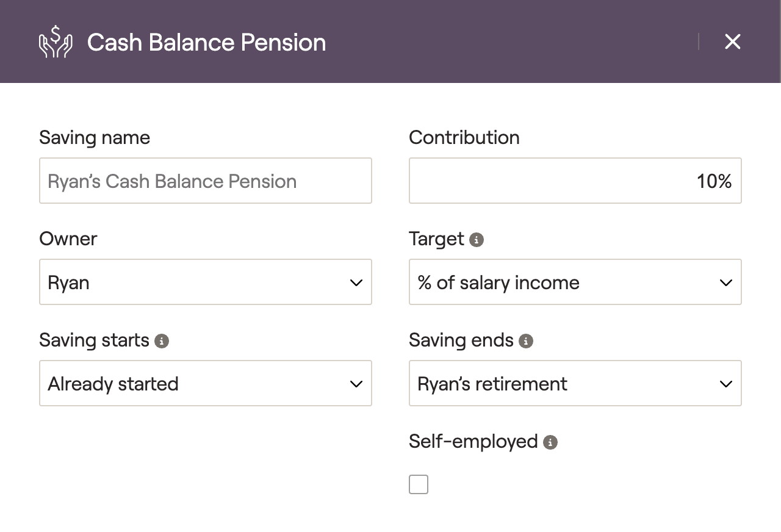
Task: View the Self-employed info icon
Action: coord(550,442)
